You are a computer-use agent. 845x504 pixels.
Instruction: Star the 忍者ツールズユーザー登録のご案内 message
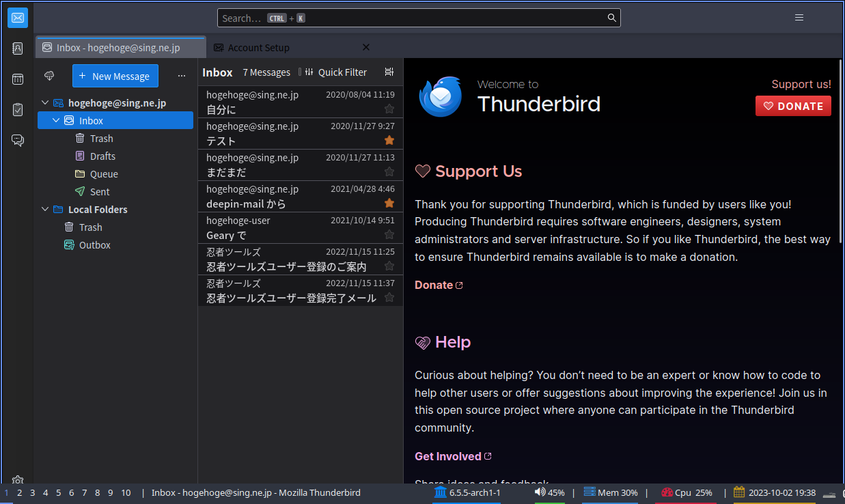click(x=389, y=266)
